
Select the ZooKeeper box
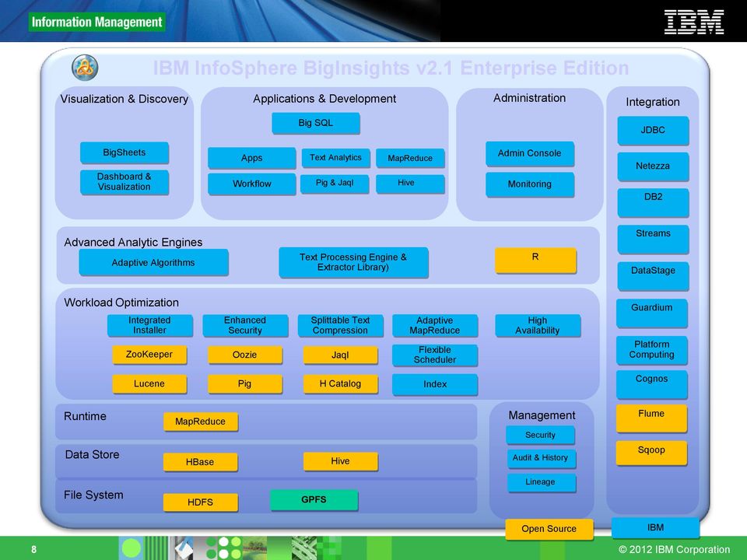[x=149, y=355]
